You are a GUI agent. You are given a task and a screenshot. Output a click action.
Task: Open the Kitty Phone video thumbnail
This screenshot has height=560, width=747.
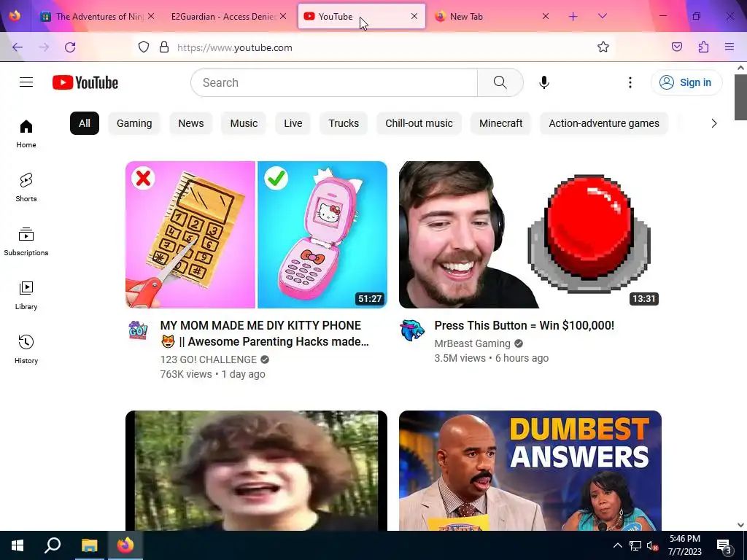(x=256, y=235)
